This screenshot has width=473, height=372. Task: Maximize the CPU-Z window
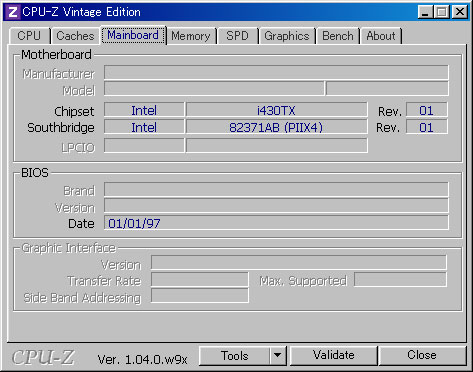pos(442,12)
